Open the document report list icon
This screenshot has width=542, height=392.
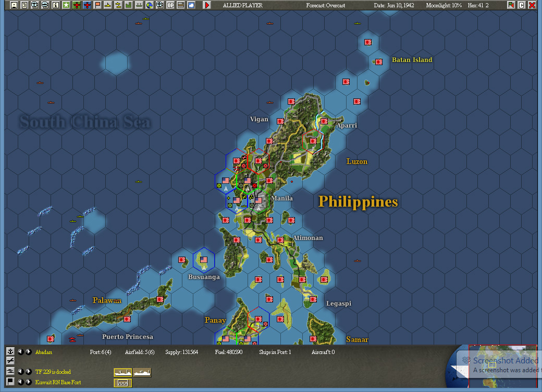click(24, 5)
